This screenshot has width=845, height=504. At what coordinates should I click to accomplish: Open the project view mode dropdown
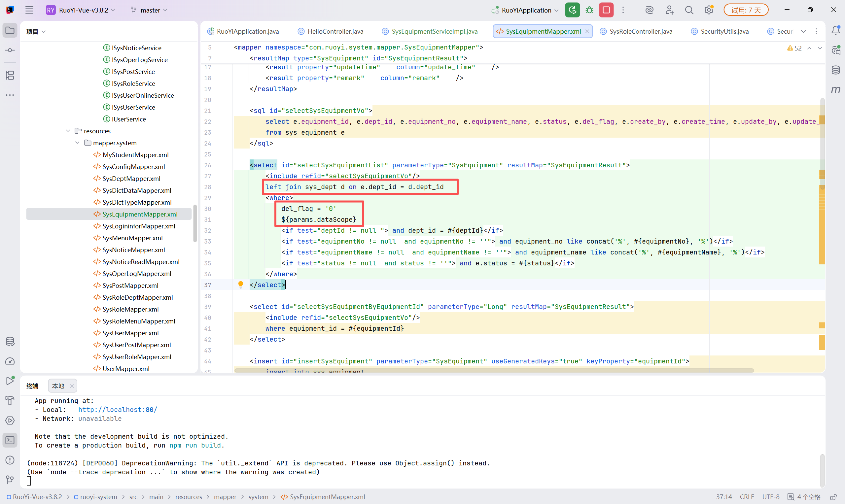coord(36,32)
